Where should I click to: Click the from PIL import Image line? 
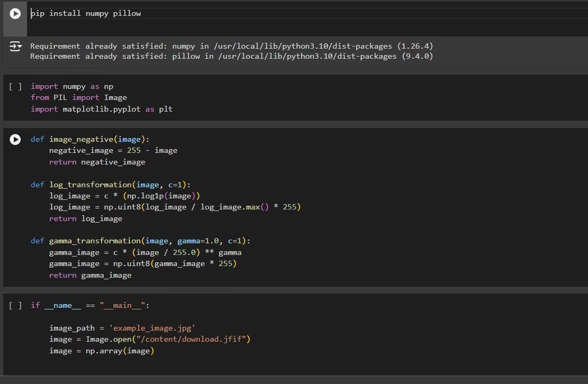click(x=79, y=97)
